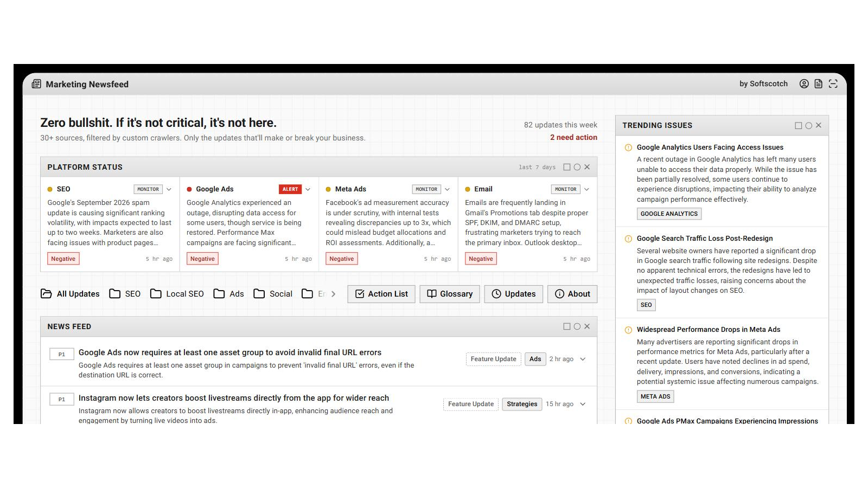Click warning icon beside Widespread Performance Drops

pos(628,330)
